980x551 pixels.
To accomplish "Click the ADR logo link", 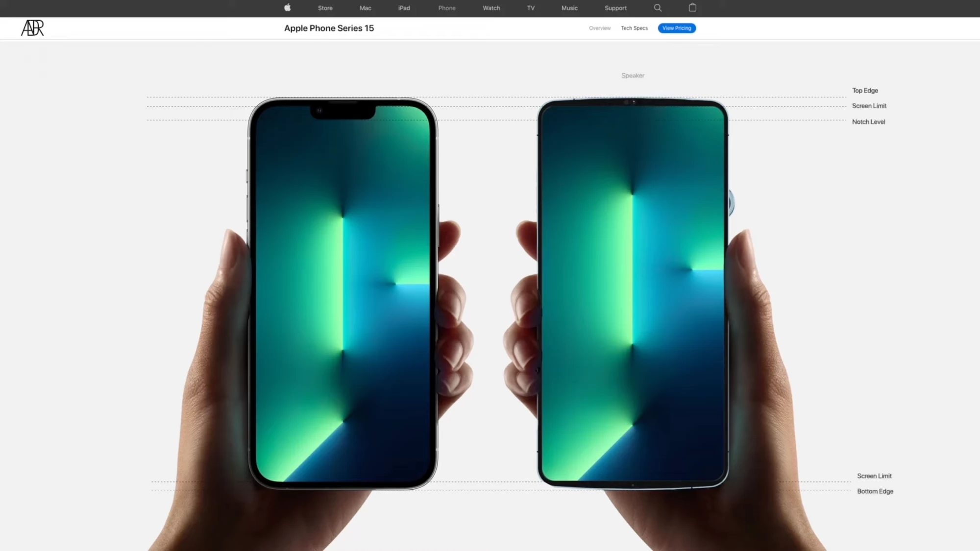I will tap(32, 28).
